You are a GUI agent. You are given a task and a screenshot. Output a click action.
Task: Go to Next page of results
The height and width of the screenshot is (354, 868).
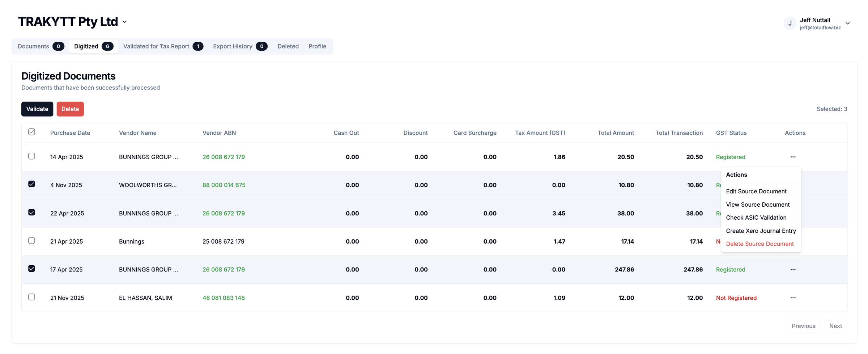(835, 326)
